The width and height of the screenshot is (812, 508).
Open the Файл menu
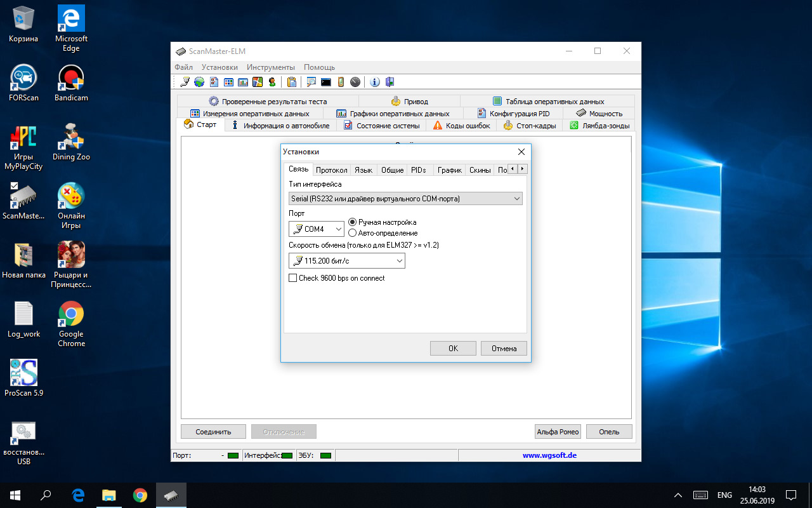click(x=184, y=67)
